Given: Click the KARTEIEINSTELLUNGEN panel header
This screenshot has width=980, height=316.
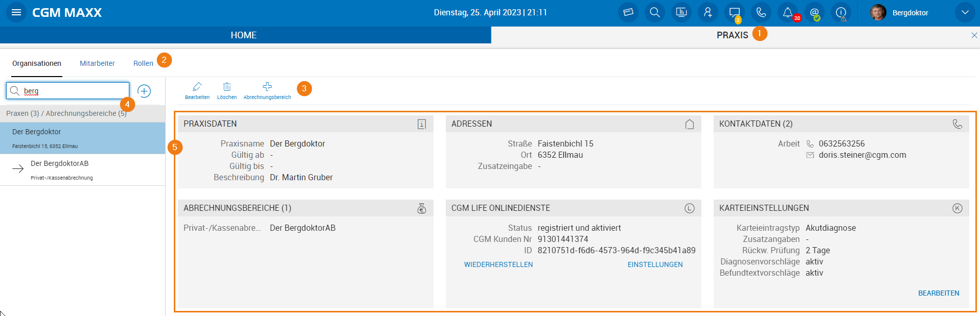Looking at the screenshot, I should [x=841, y=208].
